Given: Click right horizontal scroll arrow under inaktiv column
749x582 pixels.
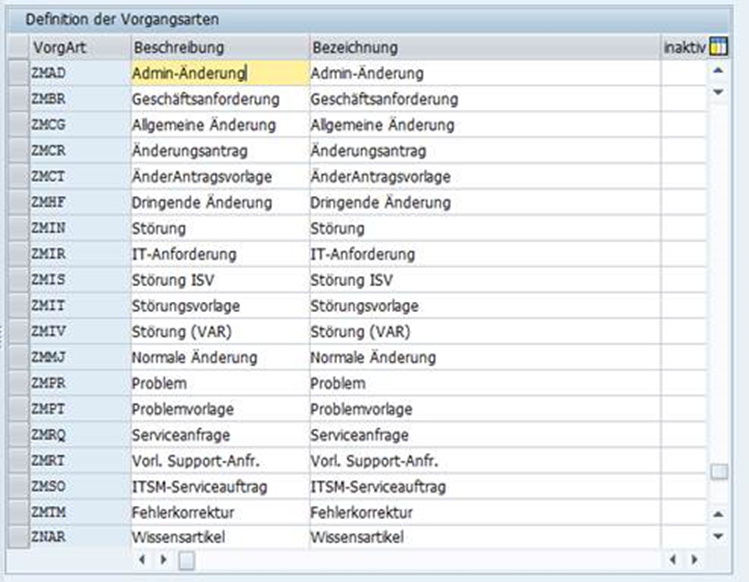Looking at the screenshot, I should [688, 559].
